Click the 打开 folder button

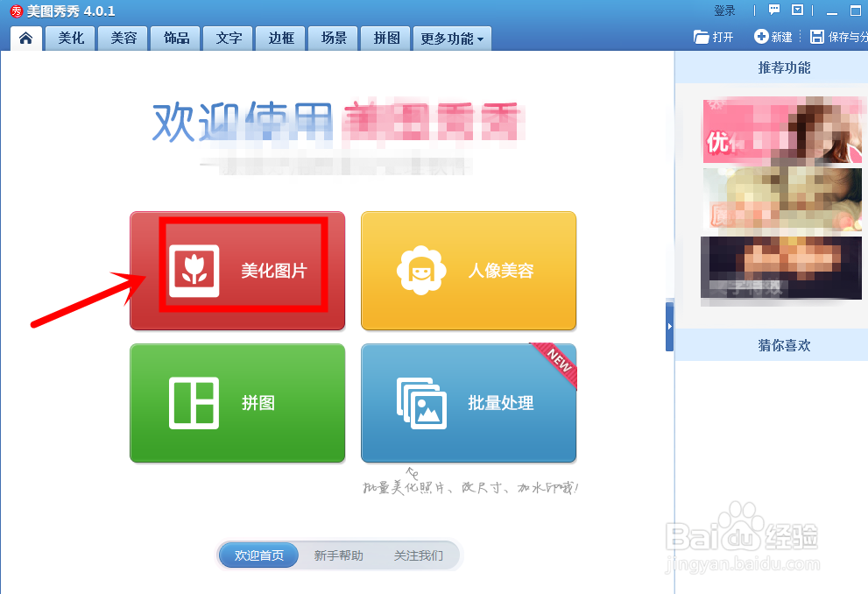(714, 37)
